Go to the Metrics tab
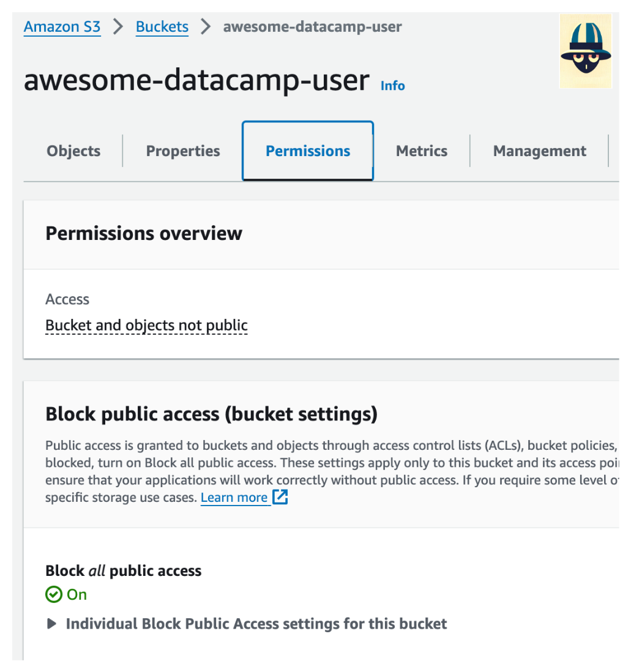Image resolution: width=631 pixels, height=672 pixels. pyautogui.click(x=422, y=151)
